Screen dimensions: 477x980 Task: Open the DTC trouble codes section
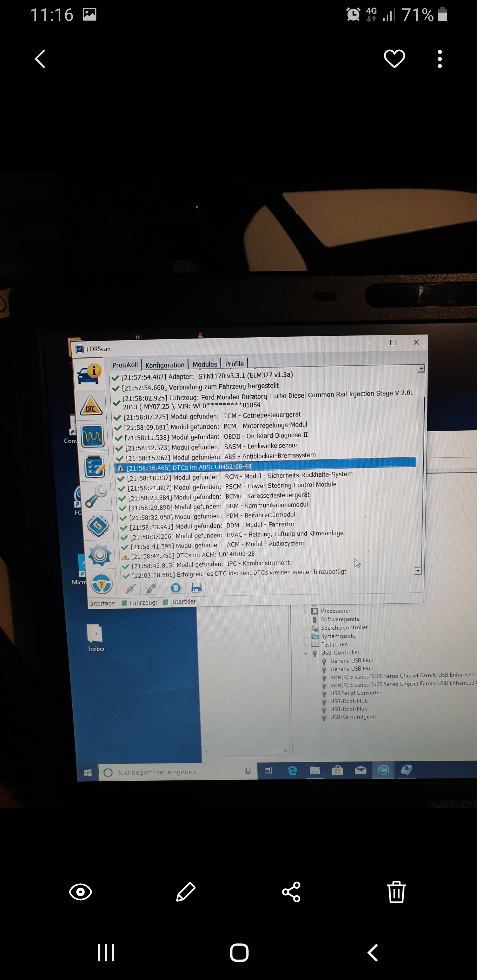pos(91,406)
